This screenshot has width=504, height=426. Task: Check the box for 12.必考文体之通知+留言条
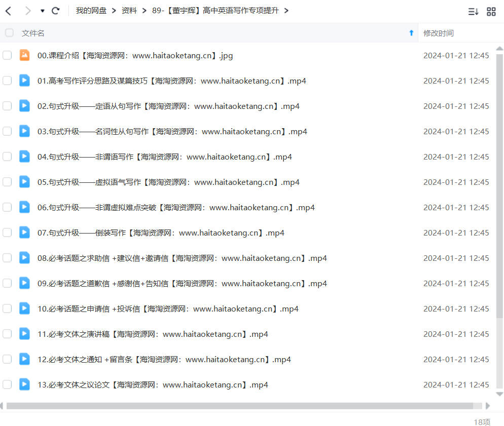click(7, 360)
